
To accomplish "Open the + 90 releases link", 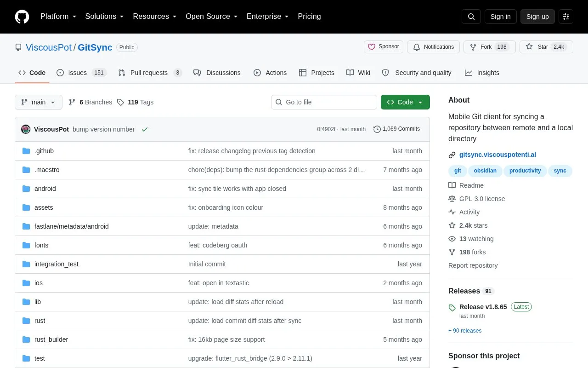I will click(465, 331).
